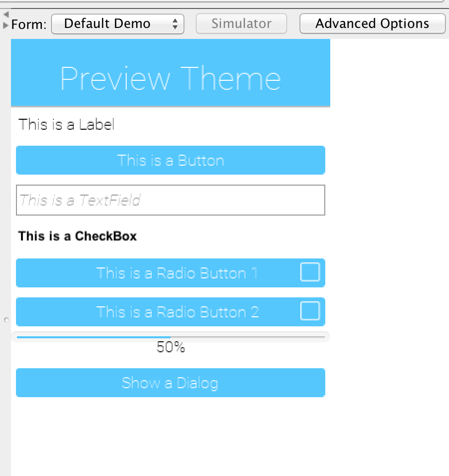
Task: Click the "Show a Dialog" button
Action: tap(170, 383)
